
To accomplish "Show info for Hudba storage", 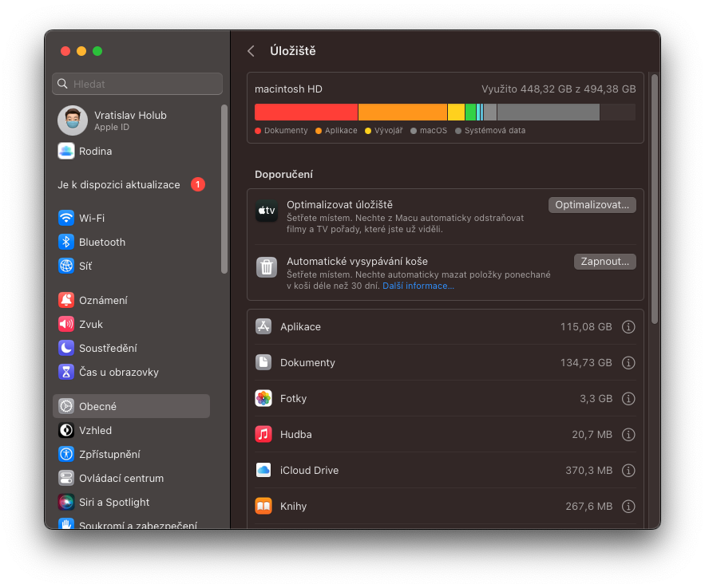I will pyautogui.click(x=628, y=434).
